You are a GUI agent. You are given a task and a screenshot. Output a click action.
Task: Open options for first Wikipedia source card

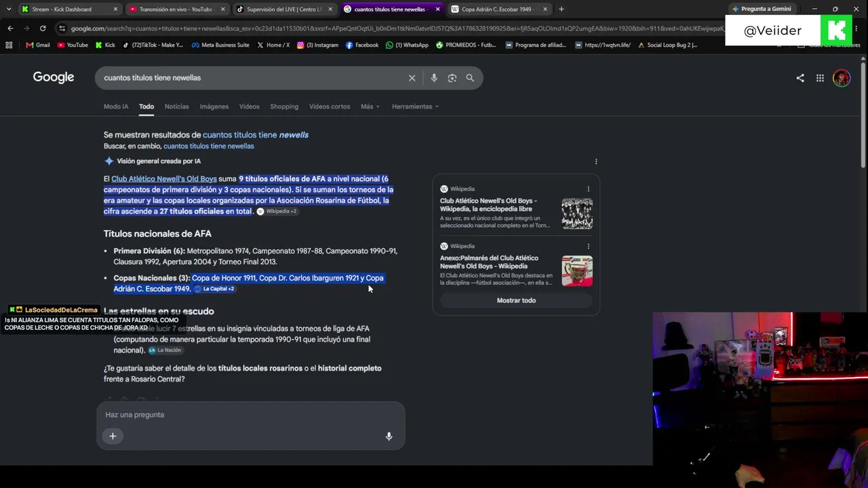588,189
